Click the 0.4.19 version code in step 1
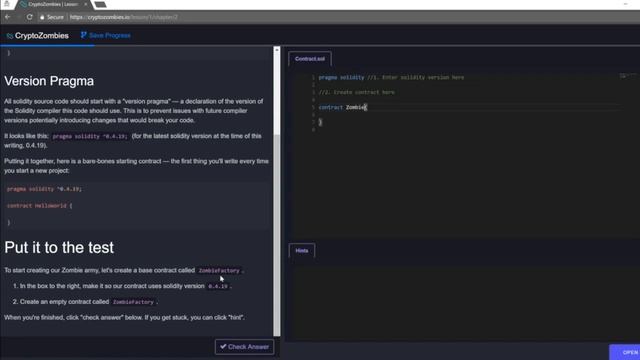 (x=218, y=286)
